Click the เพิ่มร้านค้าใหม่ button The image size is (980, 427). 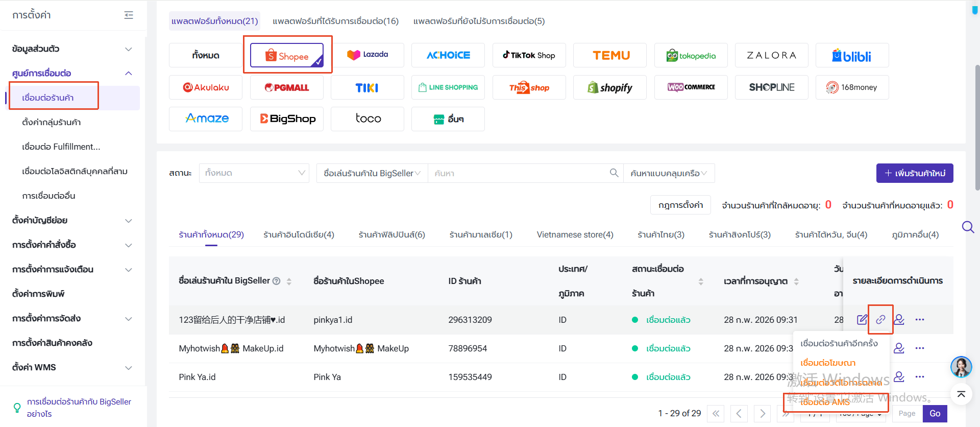point(915,173)
